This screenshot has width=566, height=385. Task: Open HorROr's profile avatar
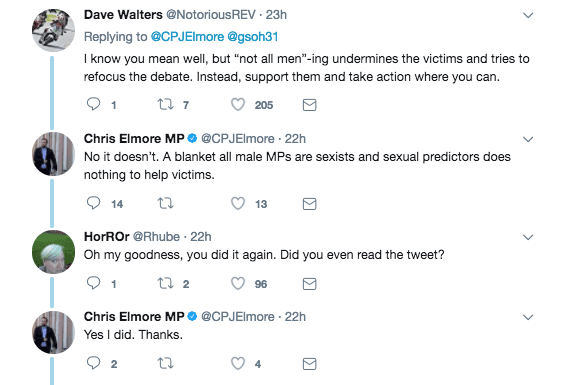53,251
